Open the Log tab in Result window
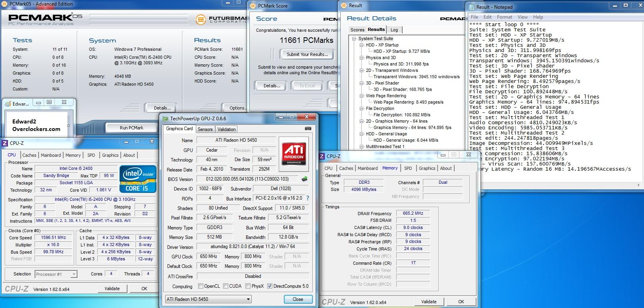 coord(394,30)
